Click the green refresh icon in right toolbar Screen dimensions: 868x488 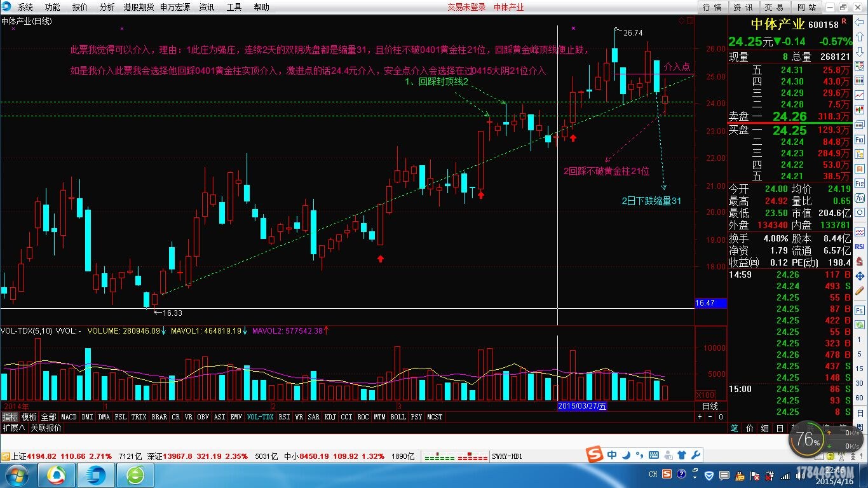(x=859, y=325)
